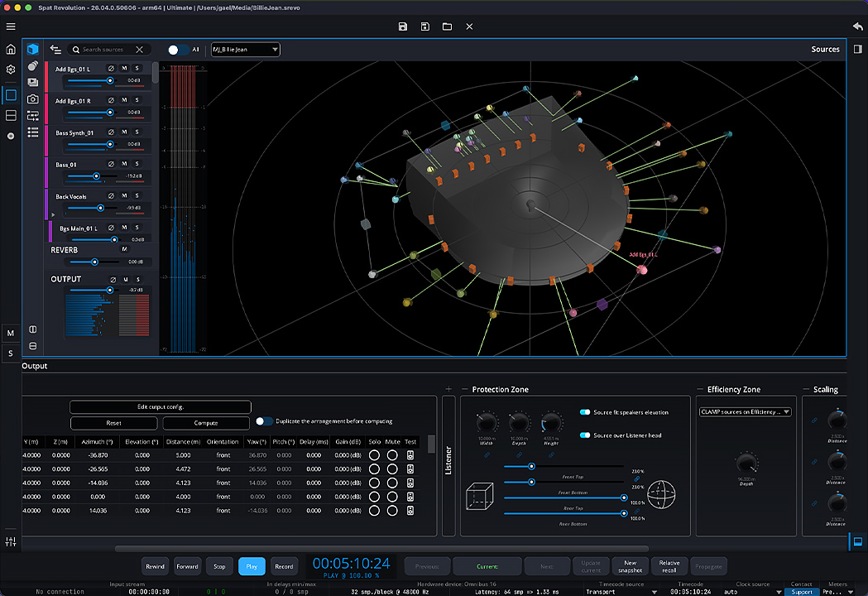
Task: Enable Duplicate the arrangement before computing
Action: pyautogui.click(x=264, y=421)
